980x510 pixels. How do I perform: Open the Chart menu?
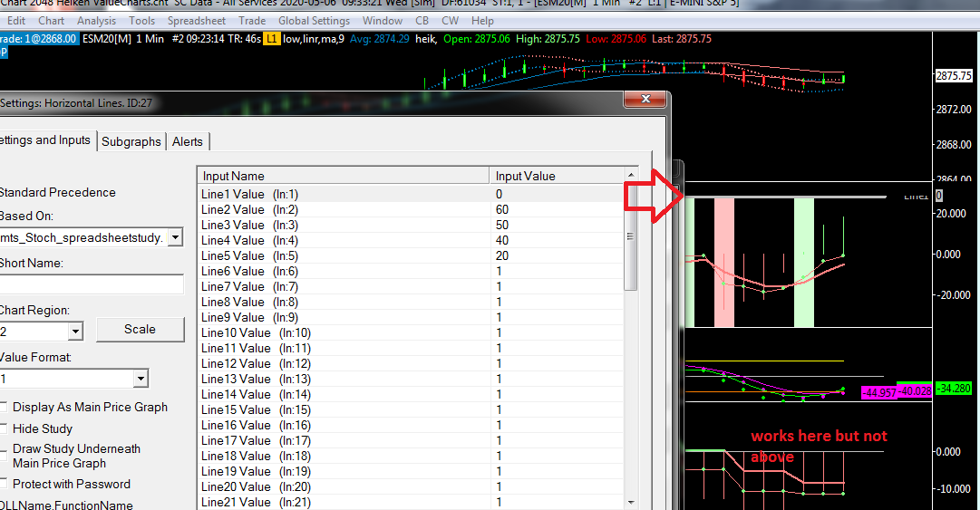[x=52, y=21]
